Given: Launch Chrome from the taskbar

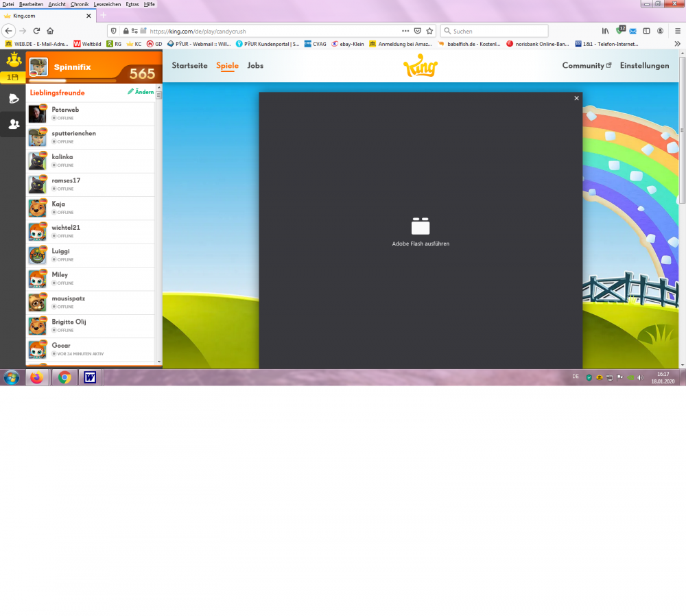Looking at the screenshot, I should pyautogui.click(x=64, y=377).
